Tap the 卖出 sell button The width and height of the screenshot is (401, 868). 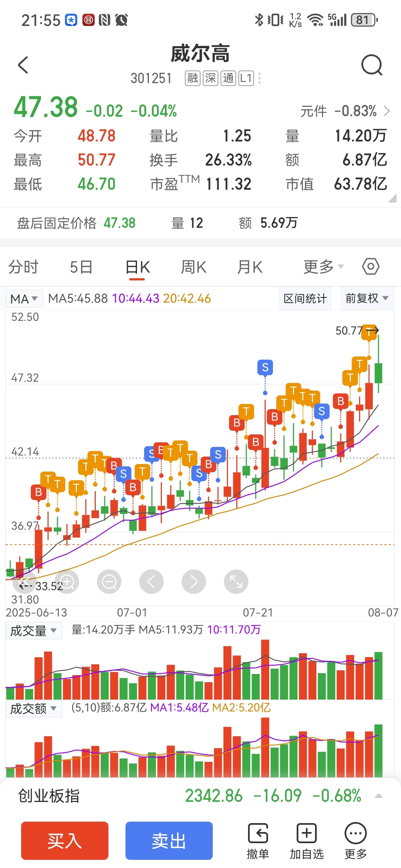[x=169, y=841]
